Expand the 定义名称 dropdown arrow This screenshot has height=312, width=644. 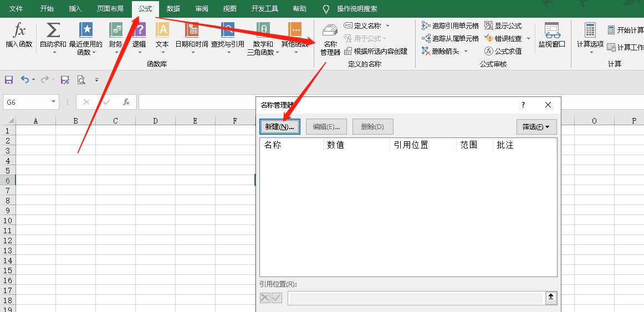pos(387,26)
